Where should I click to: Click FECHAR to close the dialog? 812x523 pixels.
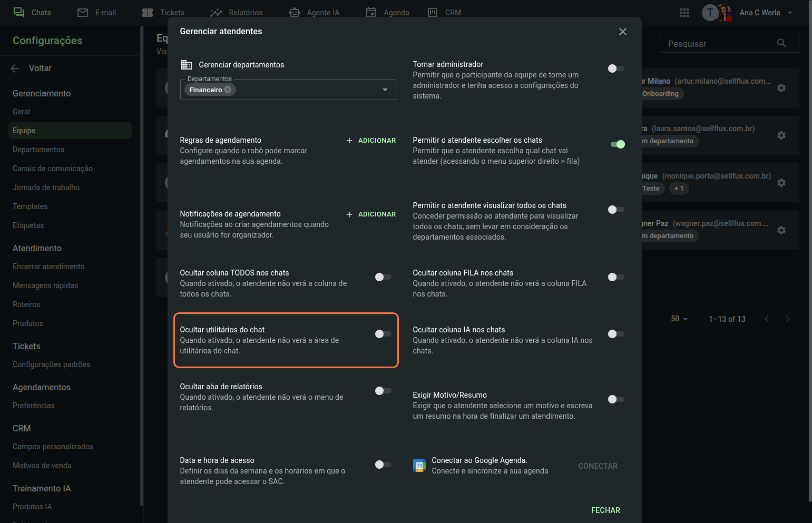point(605,510)
